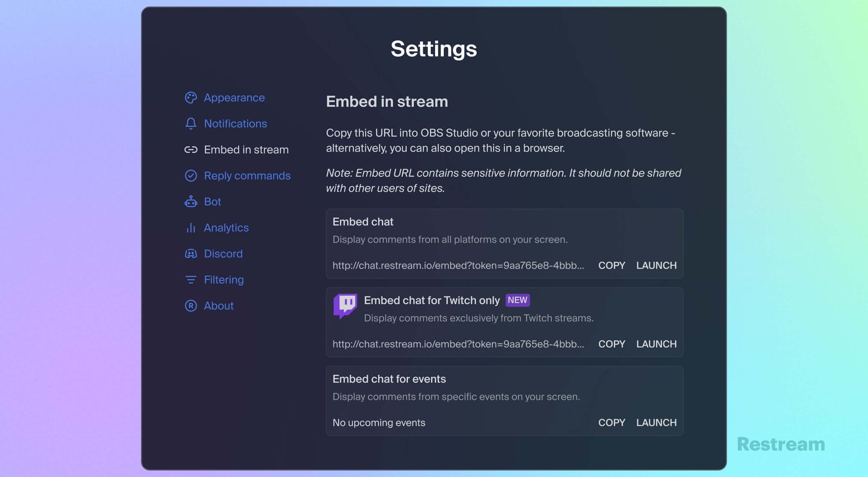868x477 pixels.
Task: Click the Reply commands checkmark icon
Action: pos(190,176)
